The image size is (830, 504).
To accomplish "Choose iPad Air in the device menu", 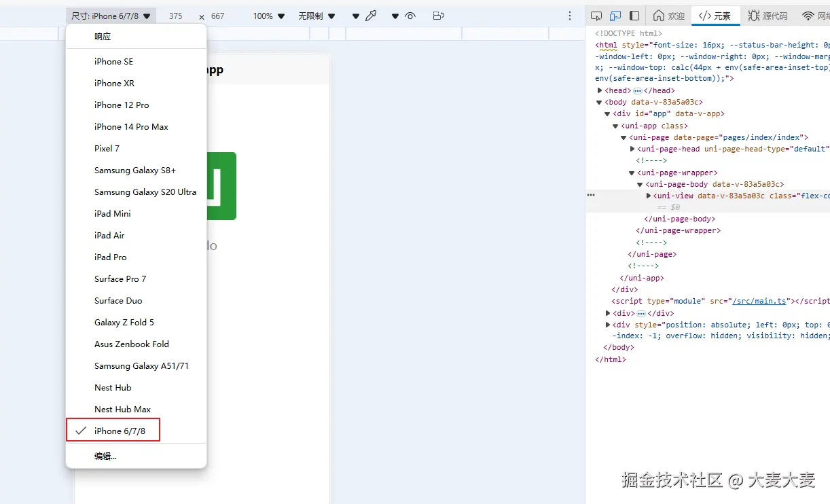I will 136,235.
